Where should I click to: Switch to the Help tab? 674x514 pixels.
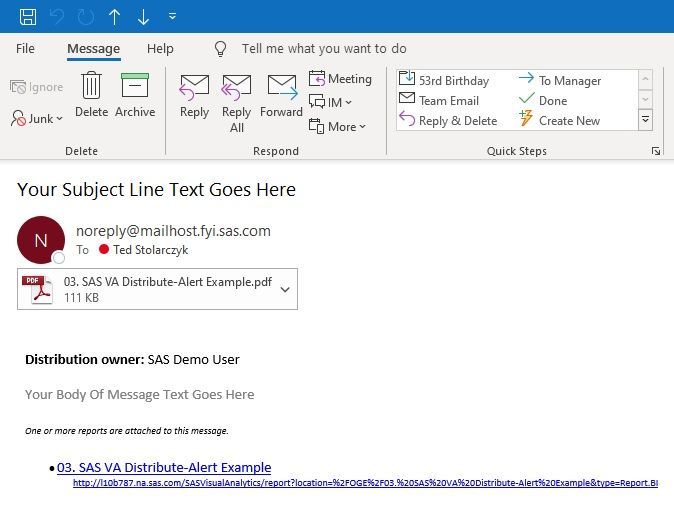160,48
